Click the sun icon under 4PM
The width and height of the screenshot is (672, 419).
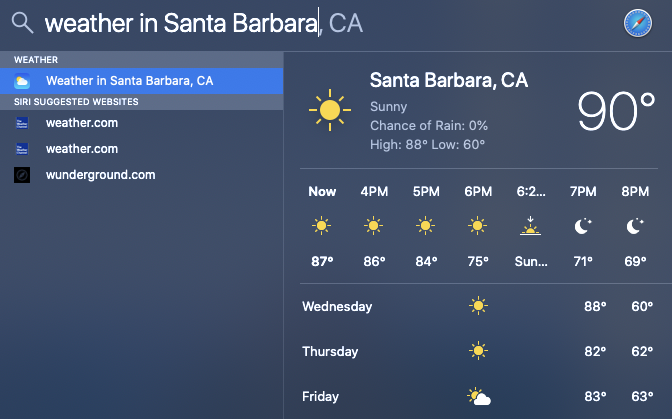(374, 227)
